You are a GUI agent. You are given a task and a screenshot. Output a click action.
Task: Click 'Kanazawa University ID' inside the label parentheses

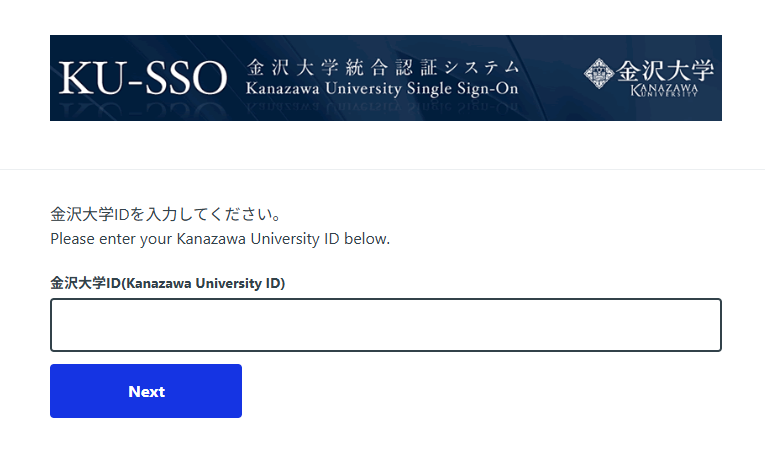(x=207, y=283)
